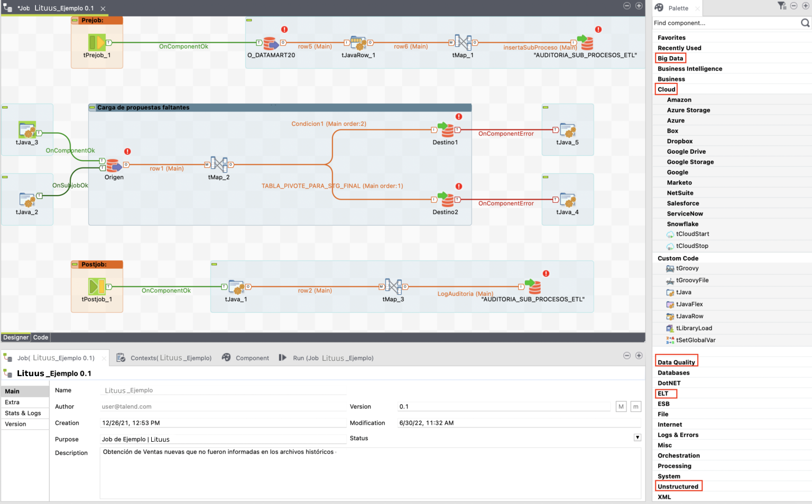Expand the Unstructured palette category

[x=678, y=487]
